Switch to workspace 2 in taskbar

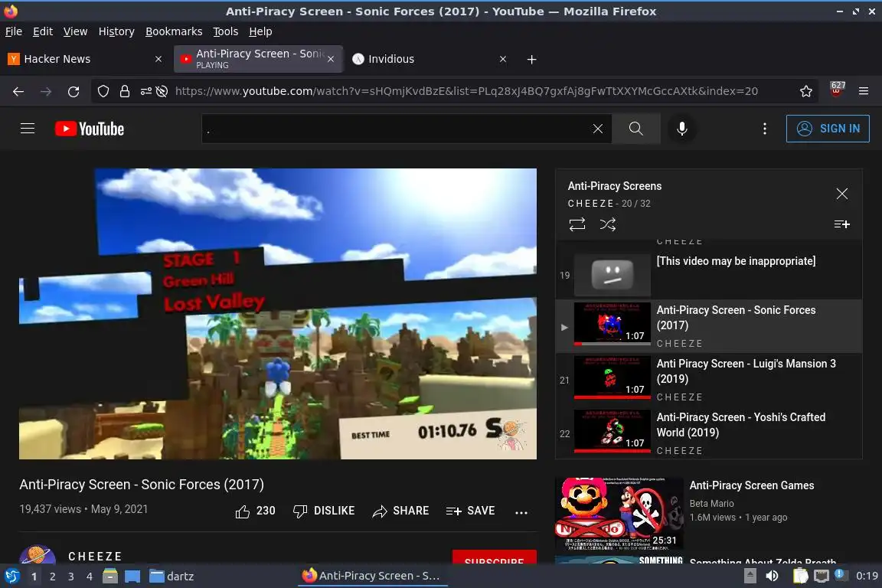coord(52,577)
